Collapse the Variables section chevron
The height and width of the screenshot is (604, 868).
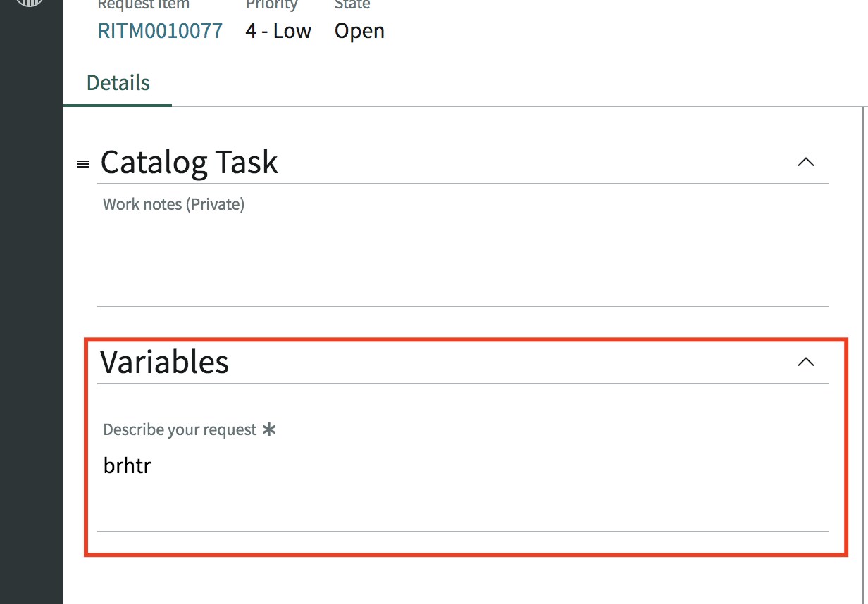pos(805,362)
